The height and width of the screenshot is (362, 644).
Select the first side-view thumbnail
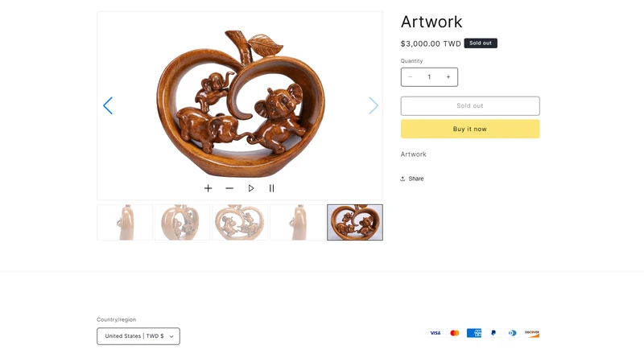click(x=125, y=223)
